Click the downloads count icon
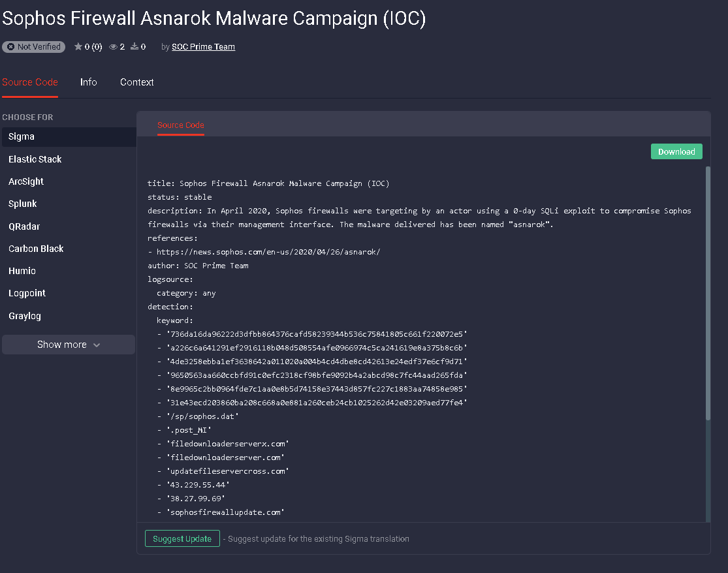The width and height of the screenshot is (728, 573). [x=135, y=47]
